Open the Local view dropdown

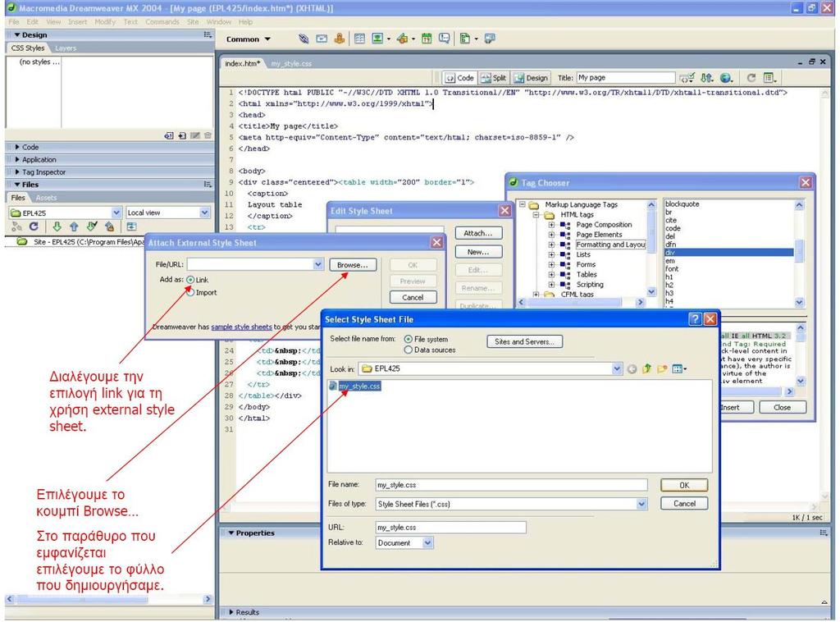(204, 213)
